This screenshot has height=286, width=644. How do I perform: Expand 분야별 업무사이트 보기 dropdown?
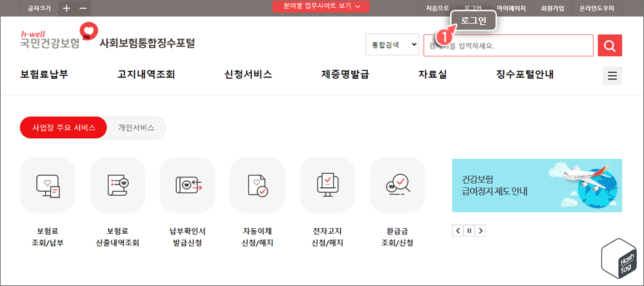point(321,6)
